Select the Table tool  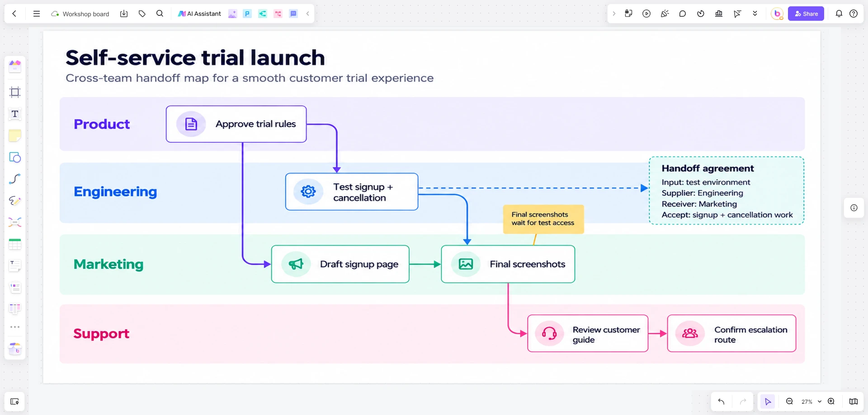click(15, 244)
